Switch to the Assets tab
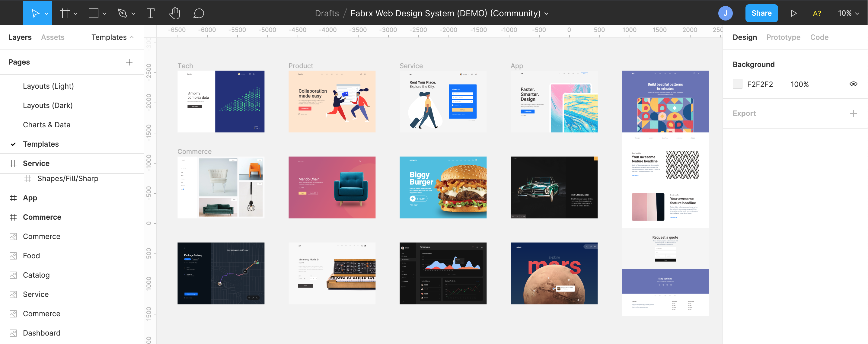 tap(53, 37)
